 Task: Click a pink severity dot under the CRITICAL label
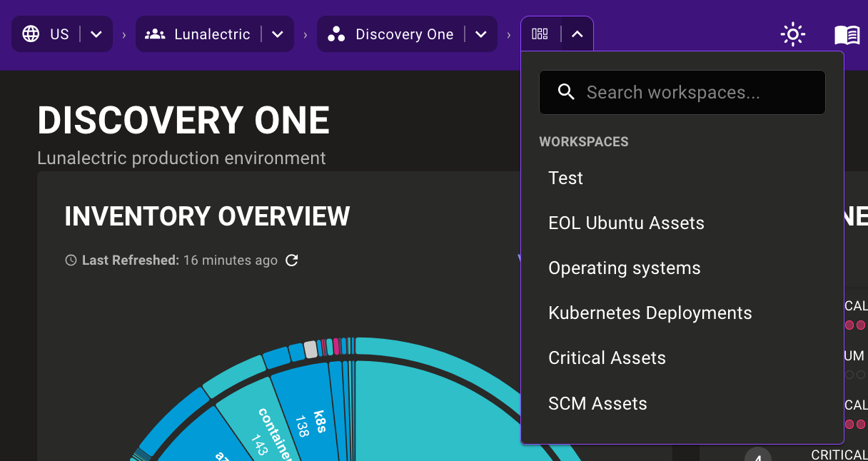tap(850, 325)
